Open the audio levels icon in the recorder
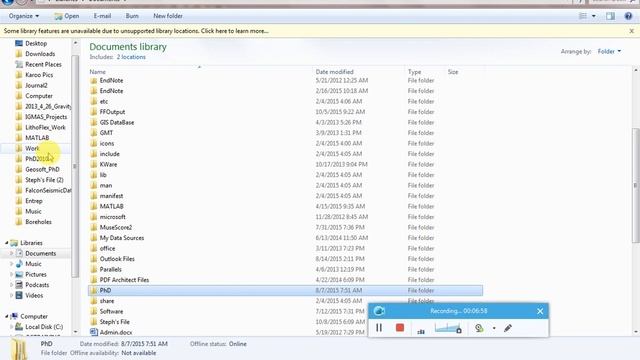Screen dimensions: 640x360 click(x=421, y=331)
